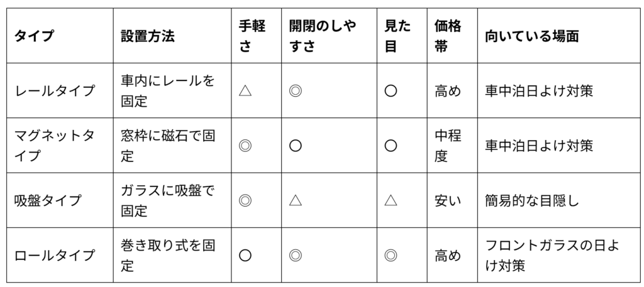Select the 開閉のしやすさ header cell
The width and height of the screenshot is (644, 287).
[x=322, y=36]
